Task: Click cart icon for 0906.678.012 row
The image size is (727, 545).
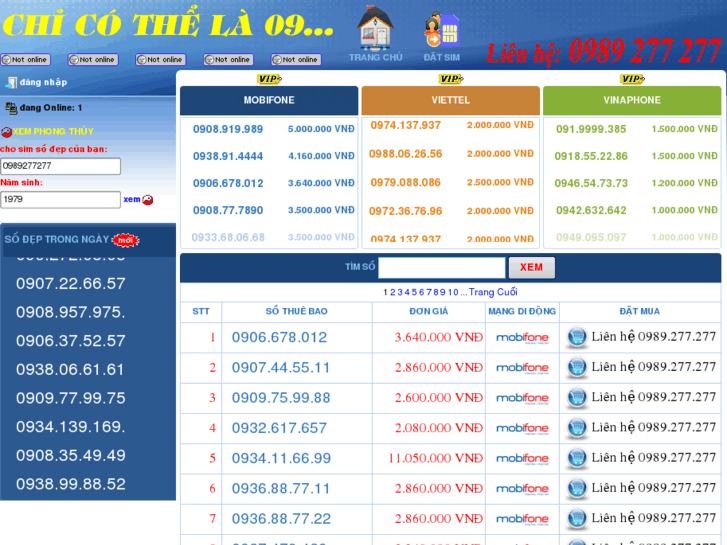Action: pos(577,337)
